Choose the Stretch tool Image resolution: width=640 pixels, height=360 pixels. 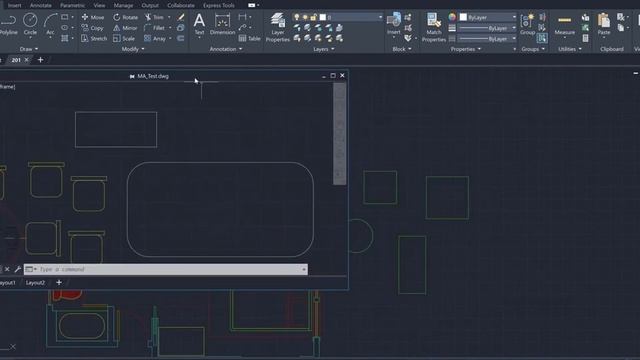tap(94, 38)
